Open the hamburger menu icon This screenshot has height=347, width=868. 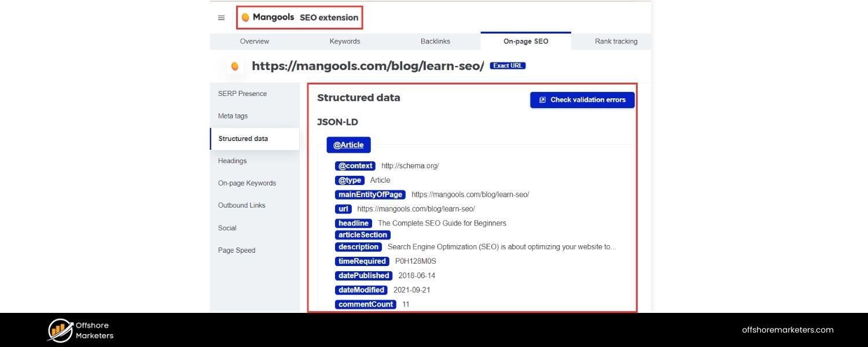coord(221,18)
